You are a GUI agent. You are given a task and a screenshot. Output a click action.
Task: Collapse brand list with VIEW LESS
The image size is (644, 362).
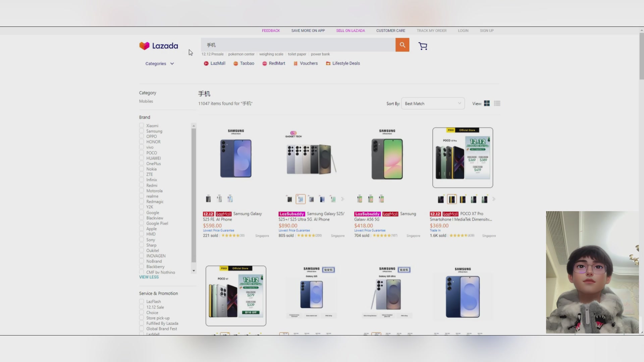click(149, 277)
